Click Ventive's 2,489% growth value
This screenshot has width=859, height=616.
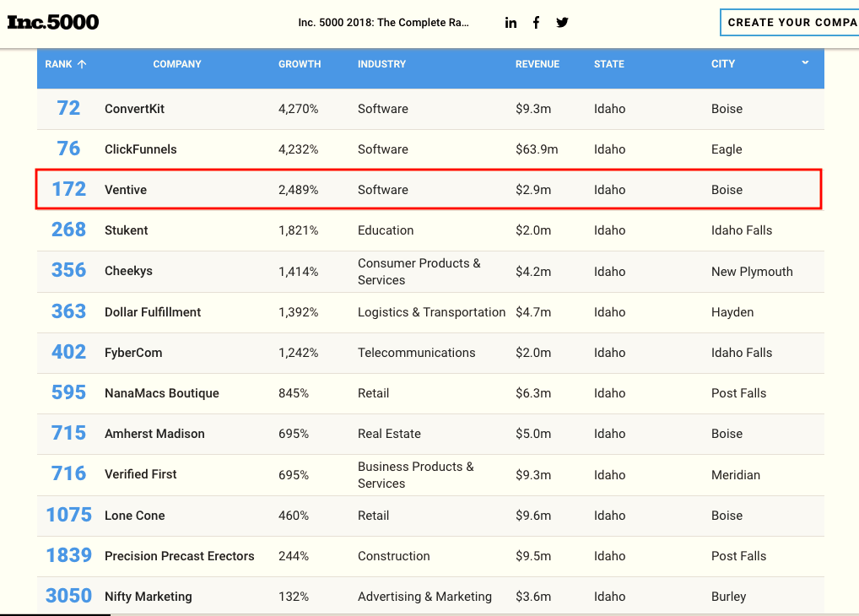click(298, 190)
